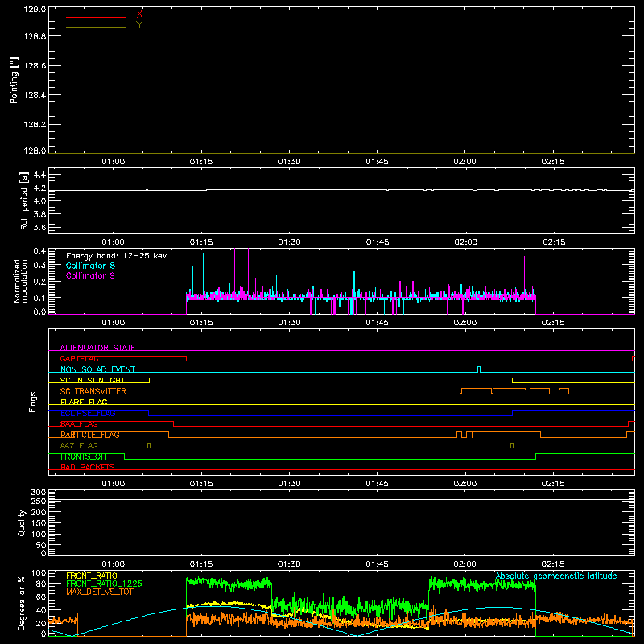
Task: Click the red X legend label
Action: pos(139,14)
